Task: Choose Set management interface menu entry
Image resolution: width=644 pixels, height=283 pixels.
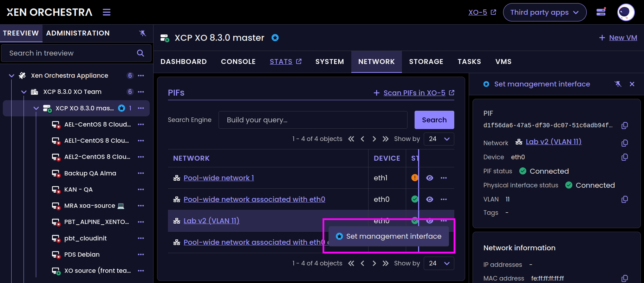Action: point(389,236)
